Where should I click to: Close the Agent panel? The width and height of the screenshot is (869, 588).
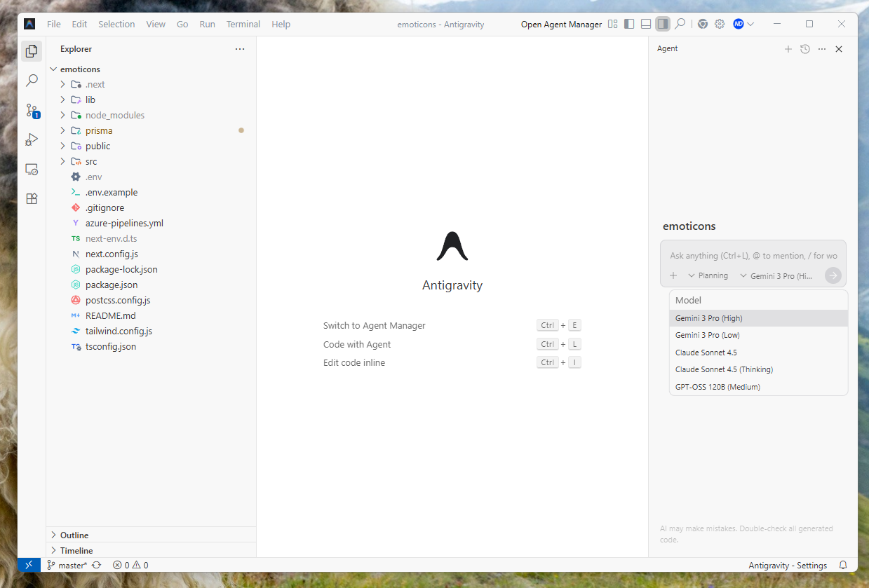839,49
